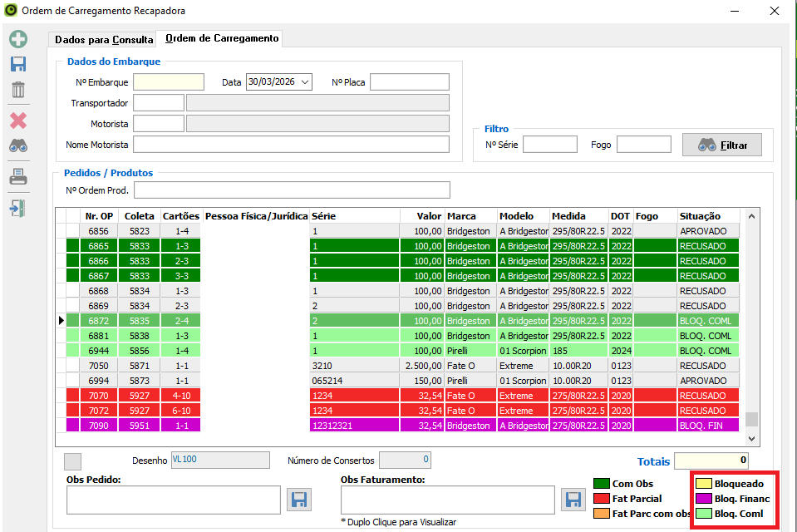The image size is (797, 532).
Task: Save the Obs Faturamento note
Action: tap(573, 500)
